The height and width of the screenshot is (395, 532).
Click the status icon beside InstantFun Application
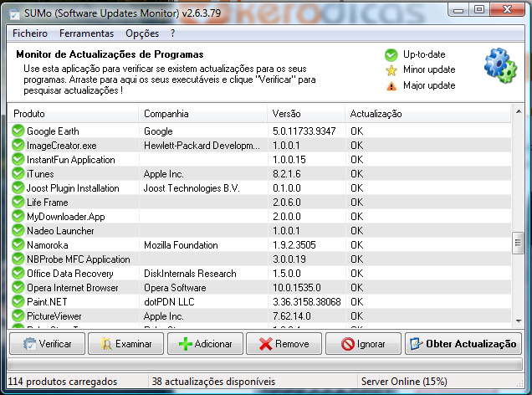[x=18, y=160]
